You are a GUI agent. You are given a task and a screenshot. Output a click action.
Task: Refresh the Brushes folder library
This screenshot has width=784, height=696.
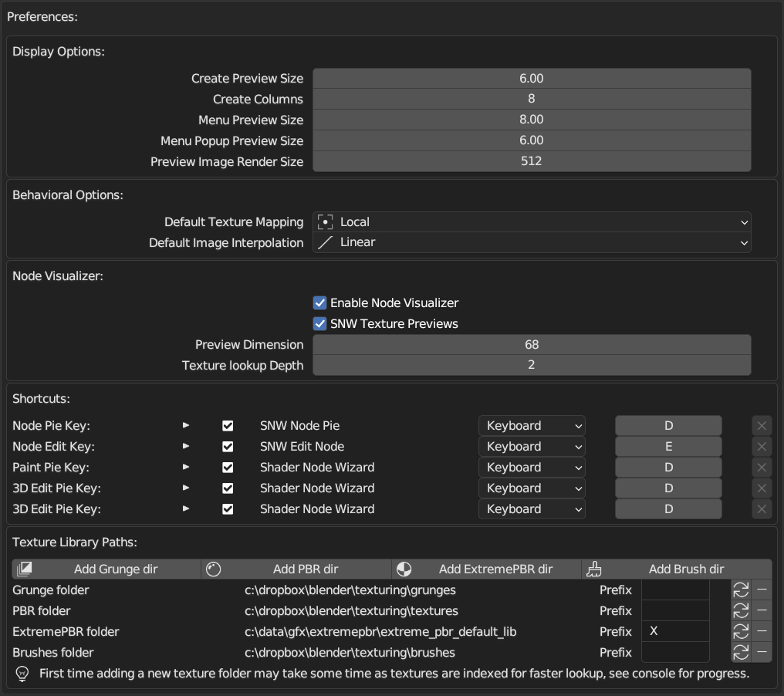pos(741,653)
